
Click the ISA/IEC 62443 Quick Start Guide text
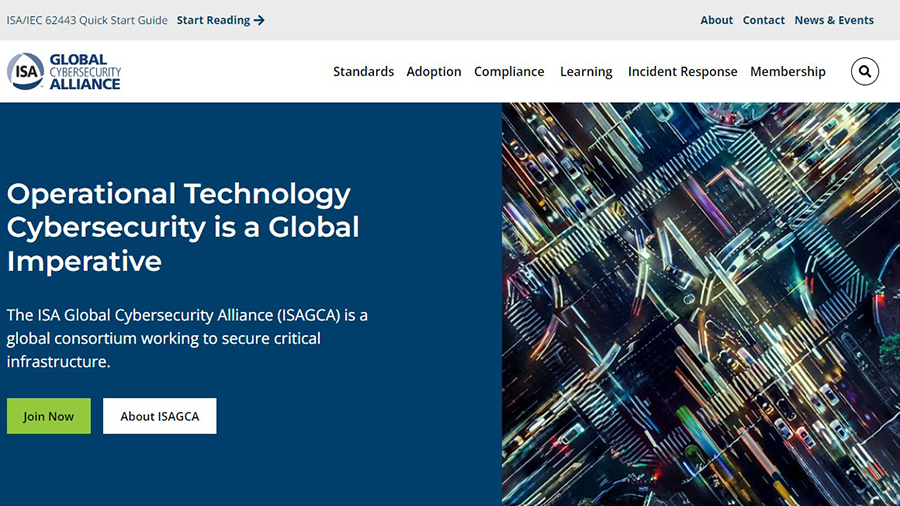coord(87,20)
